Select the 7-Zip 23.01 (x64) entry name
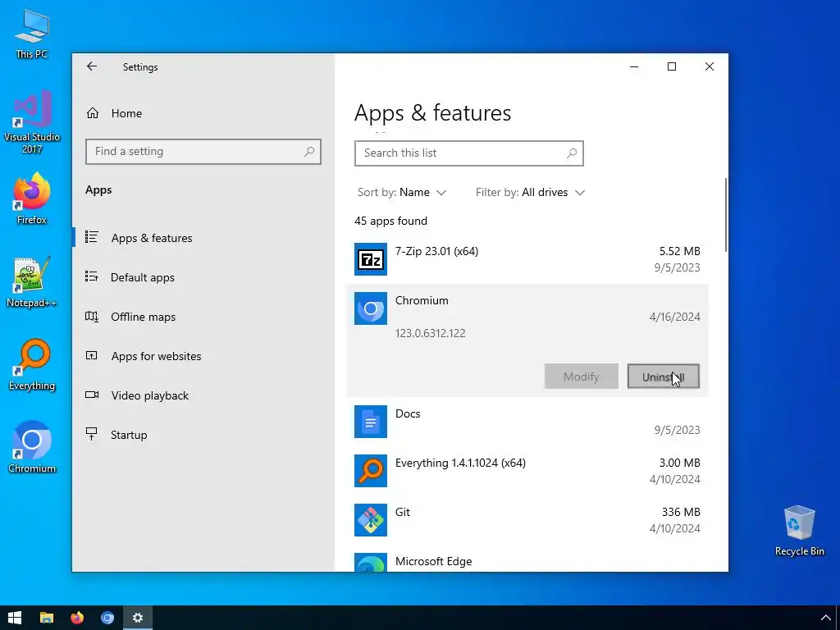Screen dimensions: 840x630 pyautogui.click(x=436, y=251)
